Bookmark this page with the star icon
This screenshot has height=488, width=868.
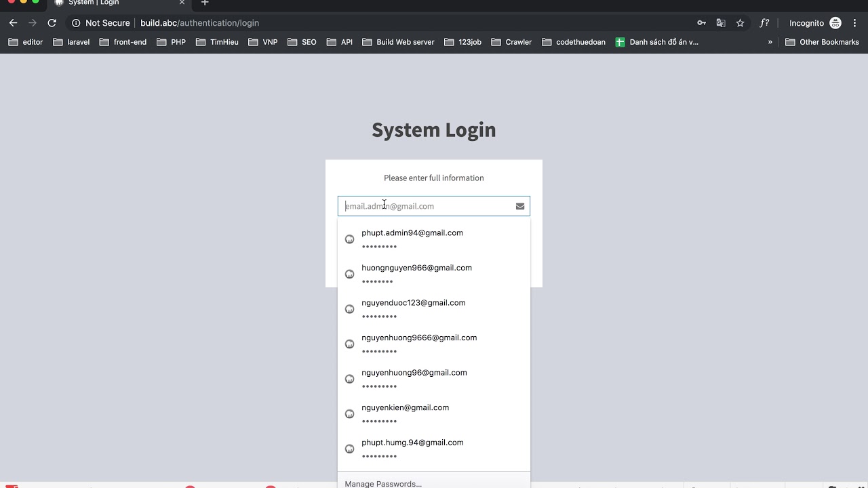coord(740,23)
